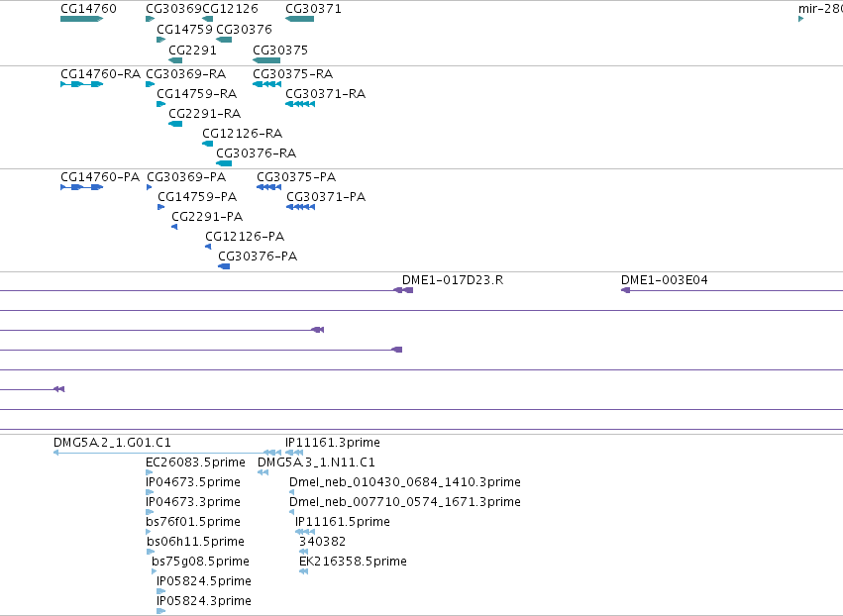Viewport: 843px width, 616px height.
Task: Click the teal arrow glyph under CG30371 gene
Action: click(x=299, y=19)
